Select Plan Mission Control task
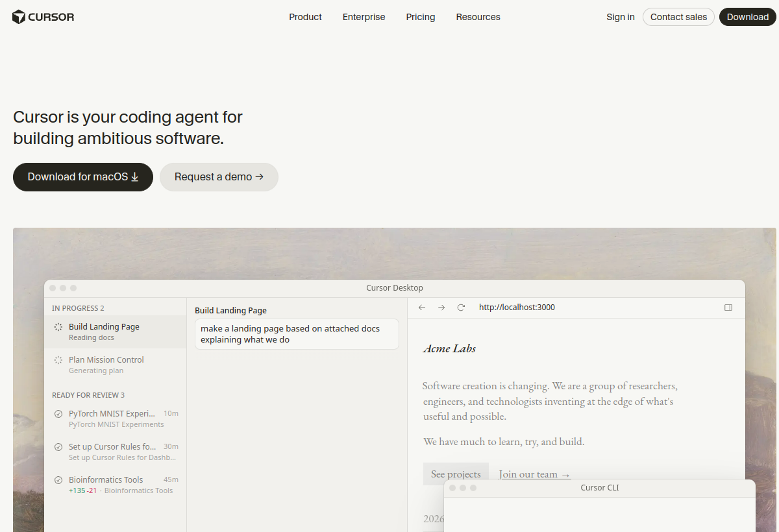The width and height of the screenshot is (779, 532). 116,365
